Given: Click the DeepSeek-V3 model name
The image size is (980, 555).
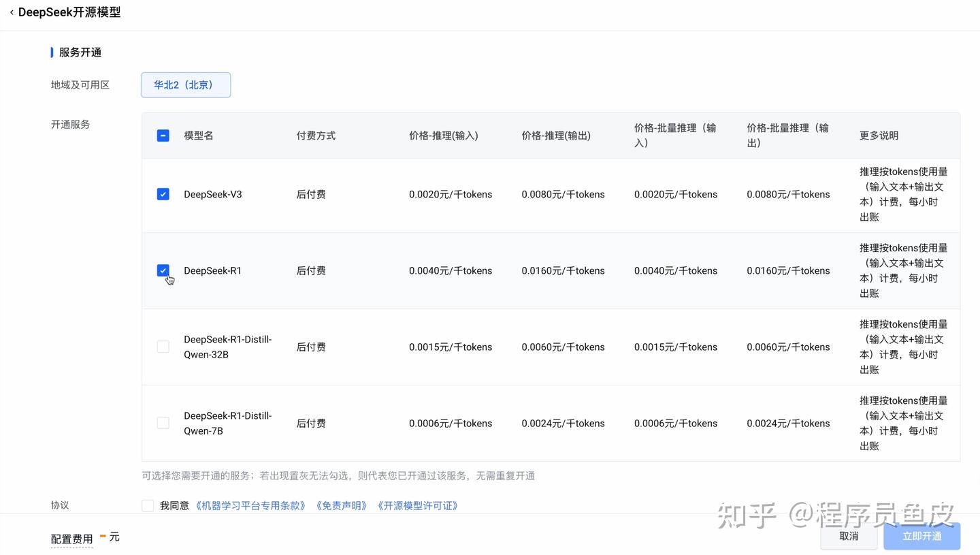Looking at the screenshot, I should pos(213,194).
